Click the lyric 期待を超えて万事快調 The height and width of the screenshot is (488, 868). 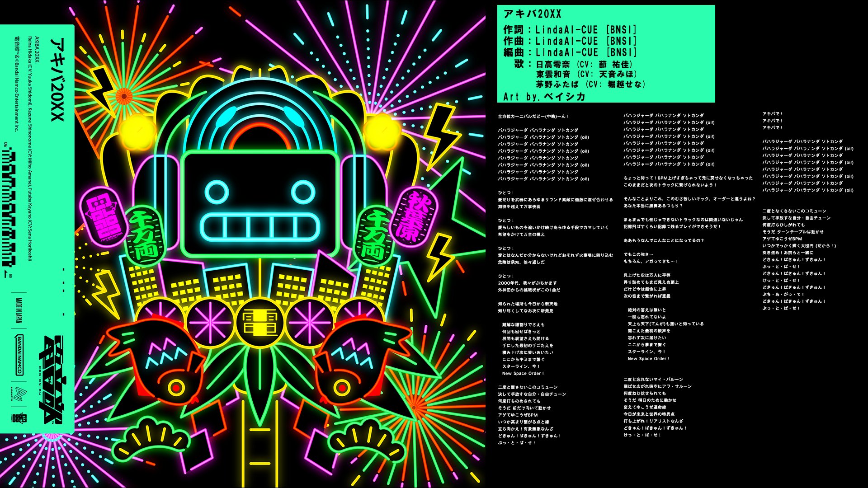pos(519,206)
